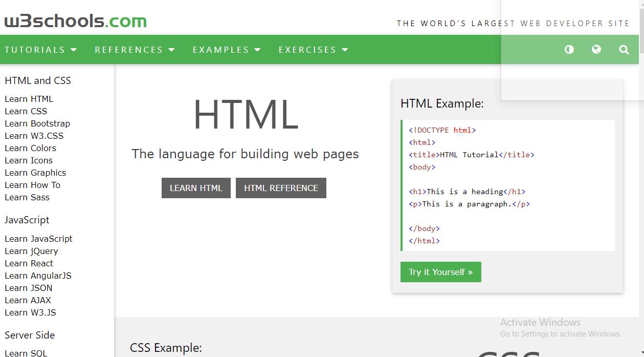Open Learn AJAX tutorial link

pyautogui.click(x=28, y=300)
